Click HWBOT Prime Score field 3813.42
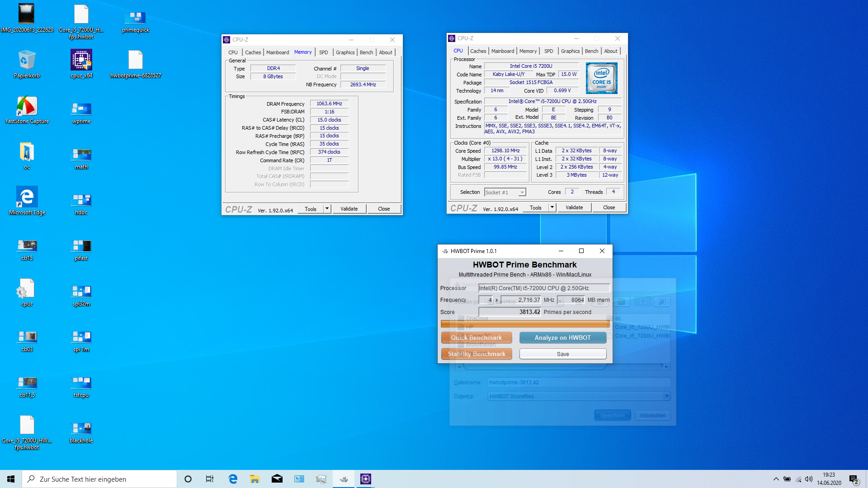 click(510, 312)
